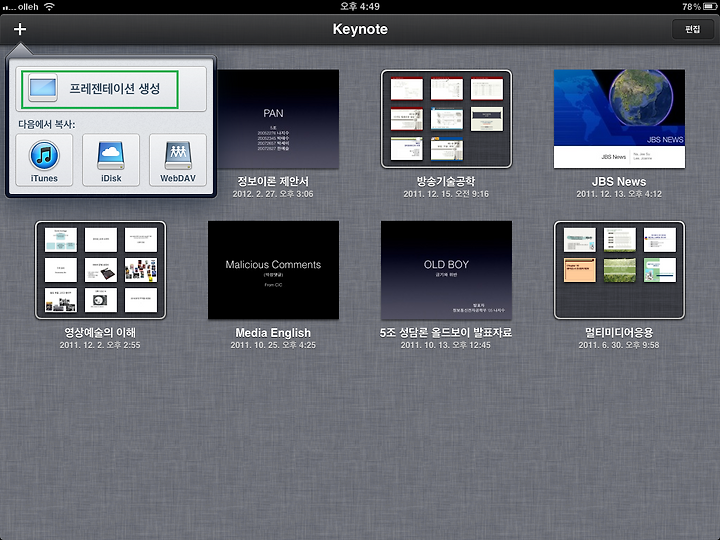Tap the date 2011. 12. 13. 오후 4:12
The image size is (720, 540).
click(619, 194)
